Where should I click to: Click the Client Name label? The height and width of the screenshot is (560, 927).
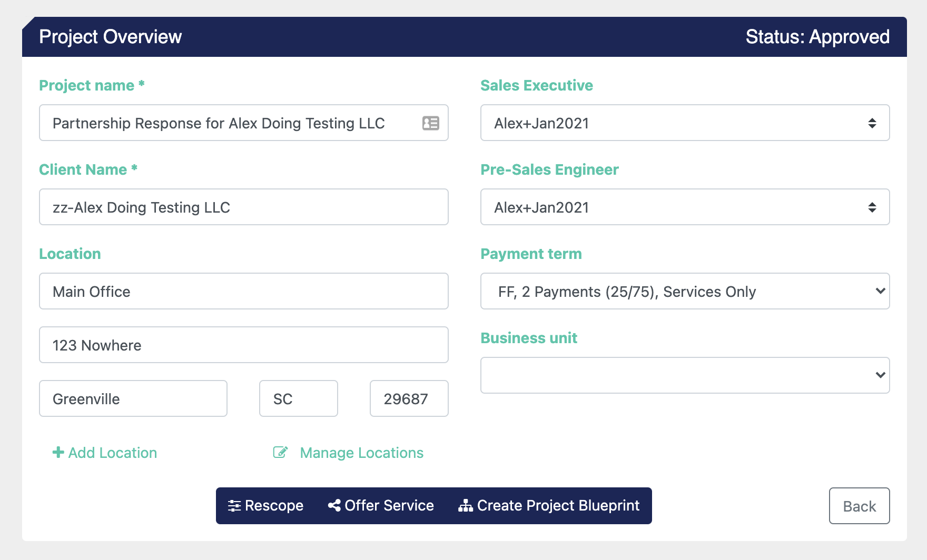click(x=88, y=169)
